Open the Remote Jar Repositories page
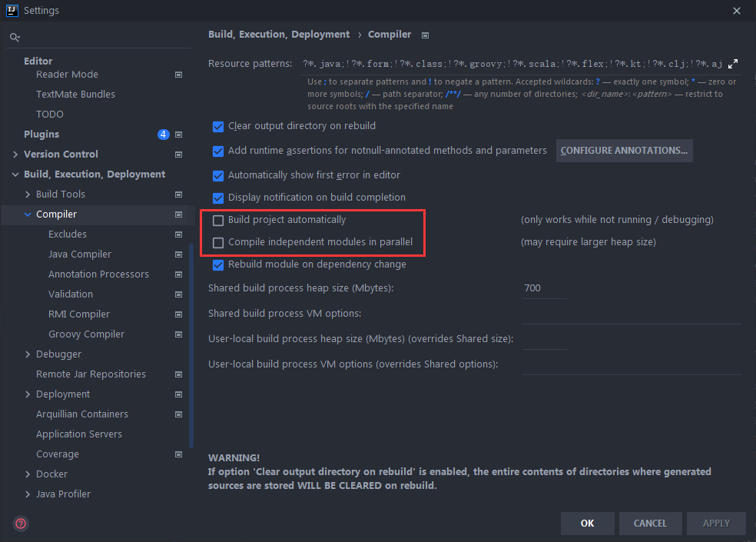The image size is (756, 542). pyautogui.click(x=91, y=374)
